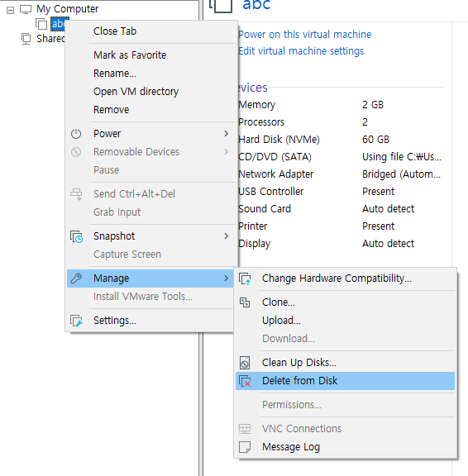
Task: Expand the Power submenu arrow
Action: [227, 134]
